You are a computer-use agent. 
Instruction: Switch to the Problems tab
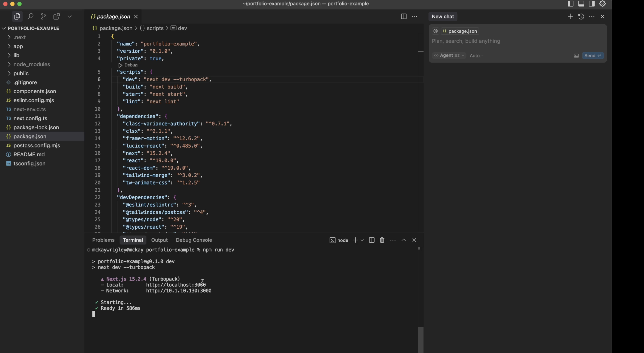(103, 240)
